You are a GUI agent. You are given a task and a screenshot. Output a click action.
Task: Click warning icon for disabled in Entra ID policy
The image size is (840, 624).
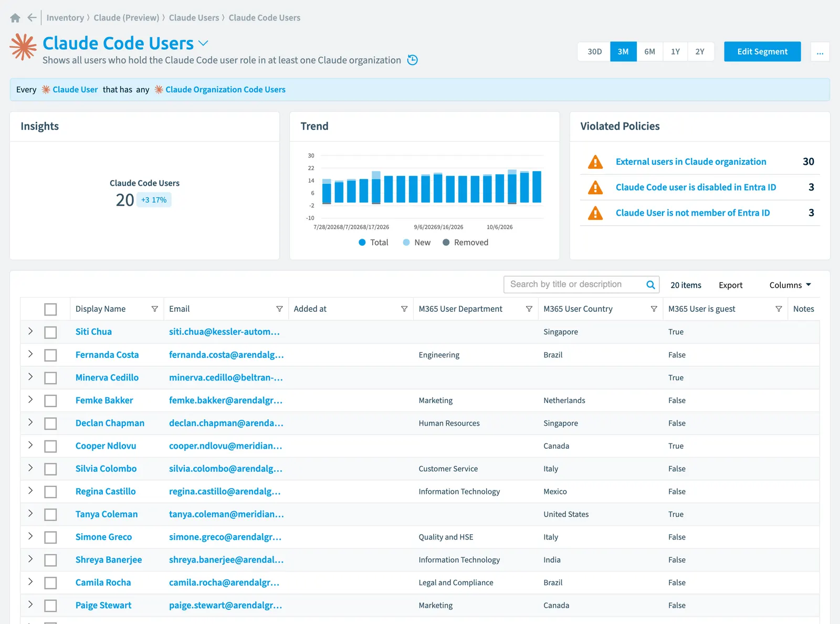click(x=595, y=187)
